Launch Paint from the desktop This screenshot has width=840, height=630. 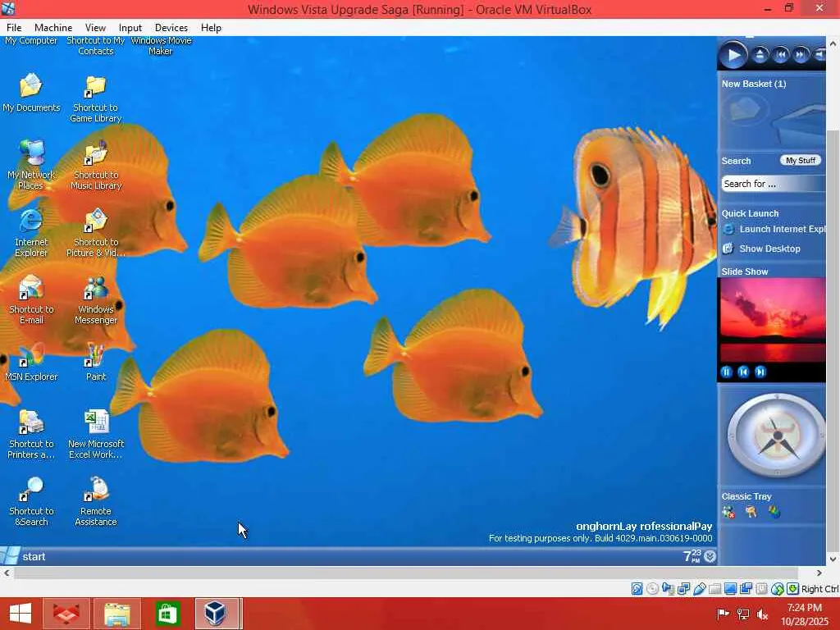click(x=96, y=362)
